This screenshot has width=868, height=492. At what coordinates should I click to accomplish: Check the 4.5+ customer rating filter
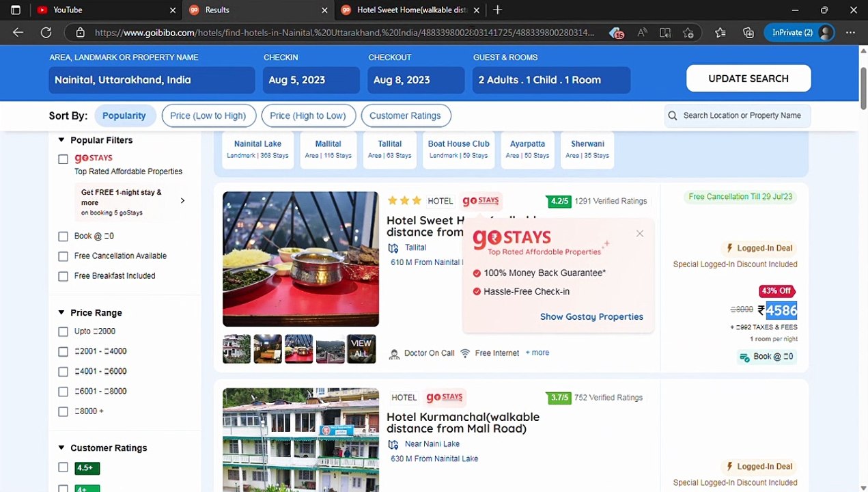(63, 467)
